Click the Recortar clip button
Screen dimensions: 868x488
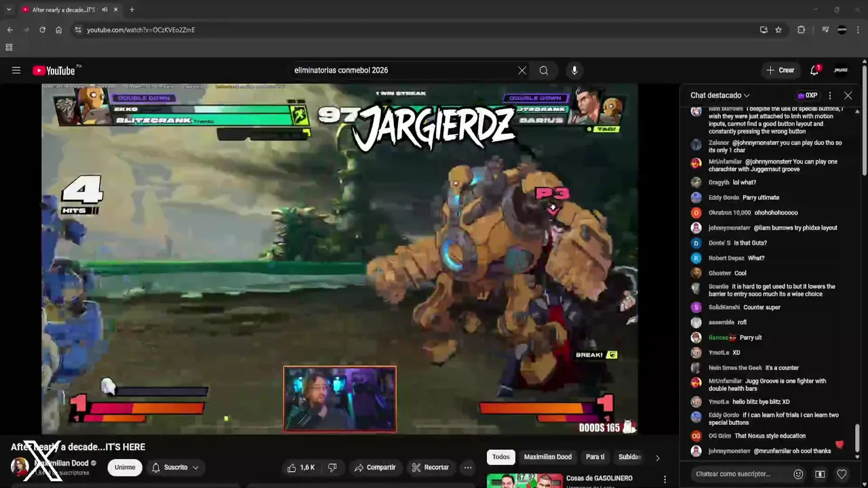(x=431, y=468)
